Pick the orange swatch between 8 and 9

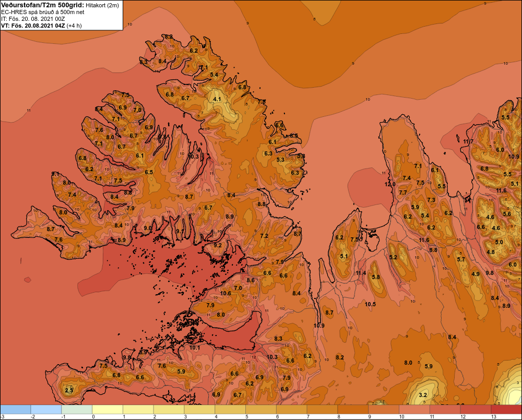(353, 410)
